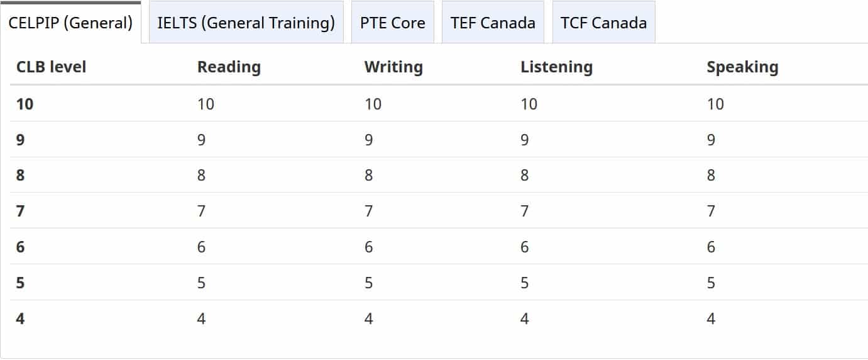This screenshot has height=360, width=868.
Task: Select the CLB level 5 row label
Action: (x=21, y=283)
